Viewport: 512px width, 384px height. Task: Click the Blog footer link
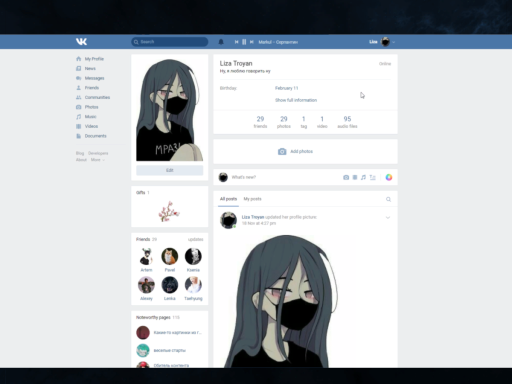(80, 153)
